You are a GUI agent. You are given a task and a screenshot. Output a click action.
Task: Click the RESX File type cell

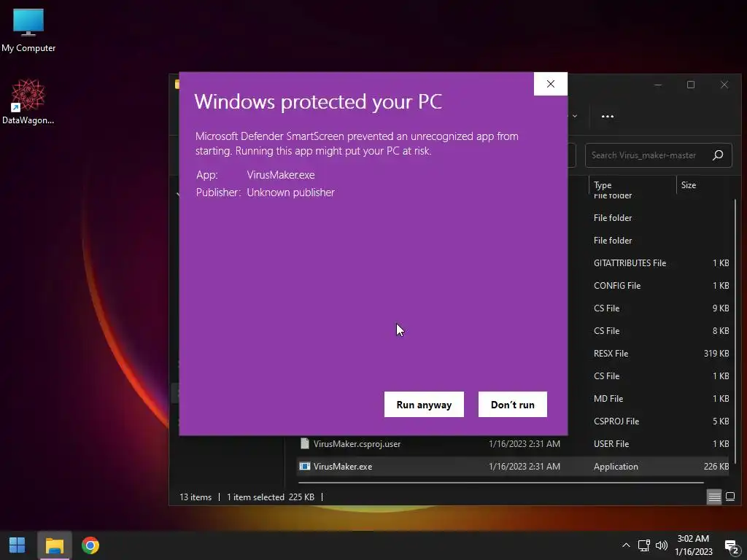[611, 354]
